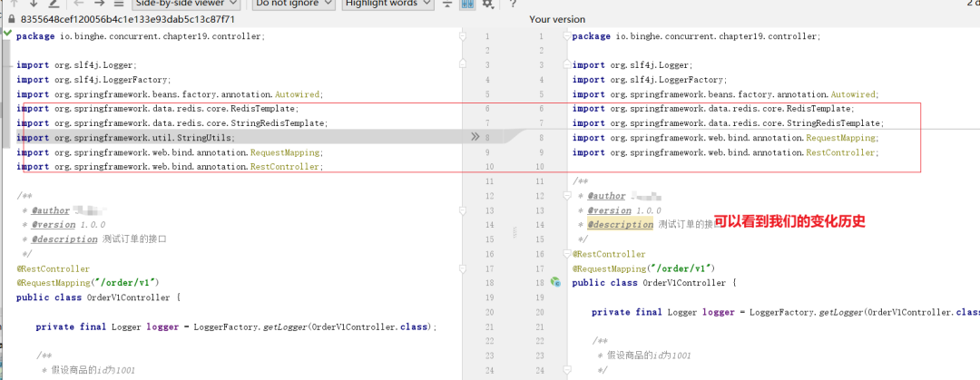Click public class OrderV1Controller in left pane

(98, 297)
